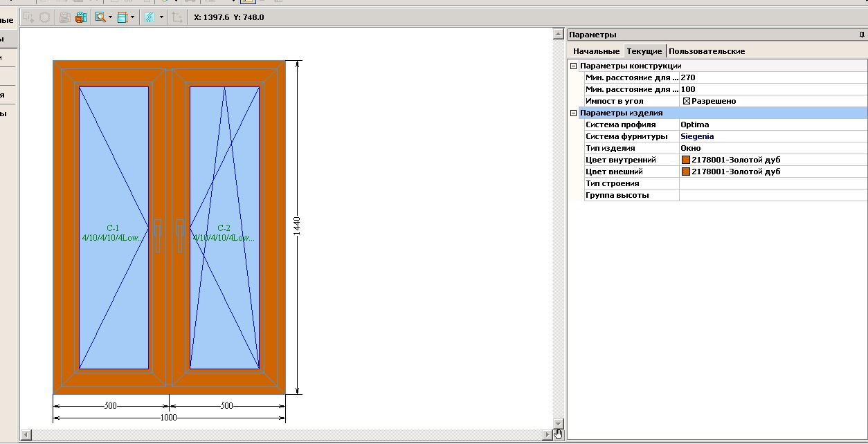The height and width of the screenshot is (444, 868).
Task: Switch to the Начальные tab
Action: click(596, 51)
